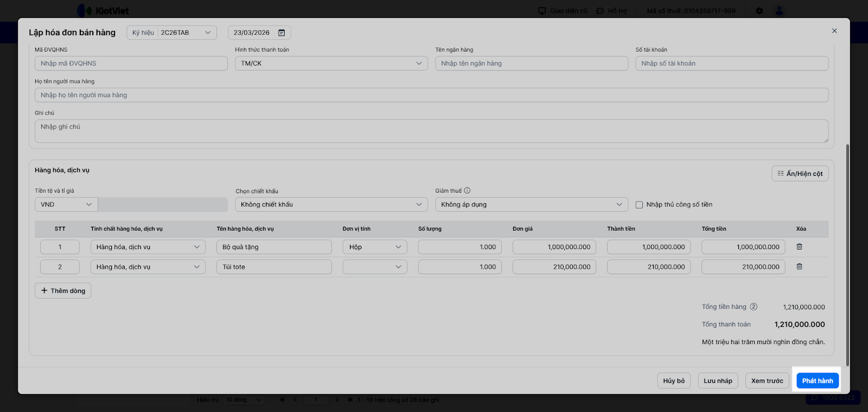Delete the Túi tote row
Screen dimensions: 868x412
[799, 267]
